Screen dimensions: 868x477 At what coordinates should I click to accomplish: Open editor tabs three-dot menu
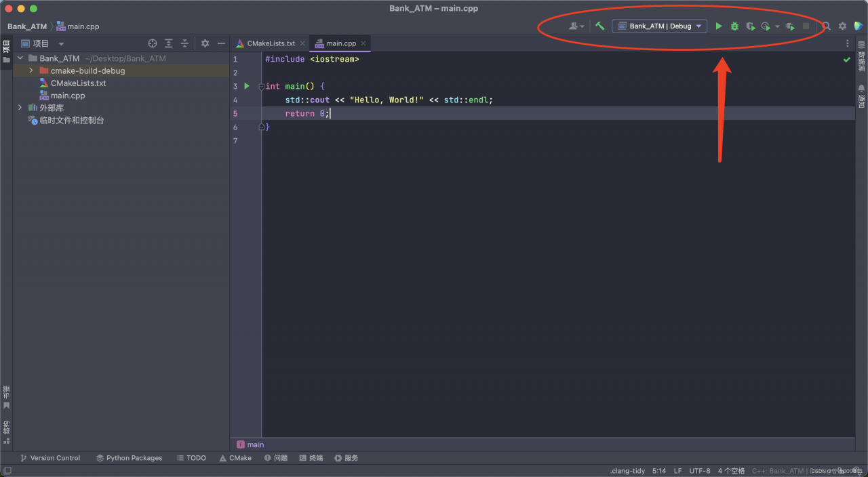pyautogui.click(x=847, y=43)
